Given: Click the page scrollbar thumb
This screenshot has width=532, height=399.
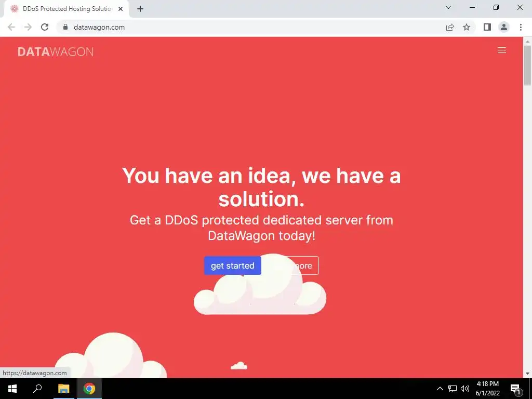Looking at the screenshot, I should 527,65.
